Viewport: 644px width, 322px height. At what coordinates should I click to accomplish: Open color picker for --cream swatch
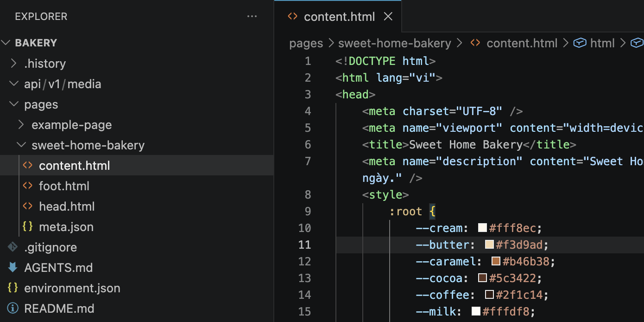(482, 228)
